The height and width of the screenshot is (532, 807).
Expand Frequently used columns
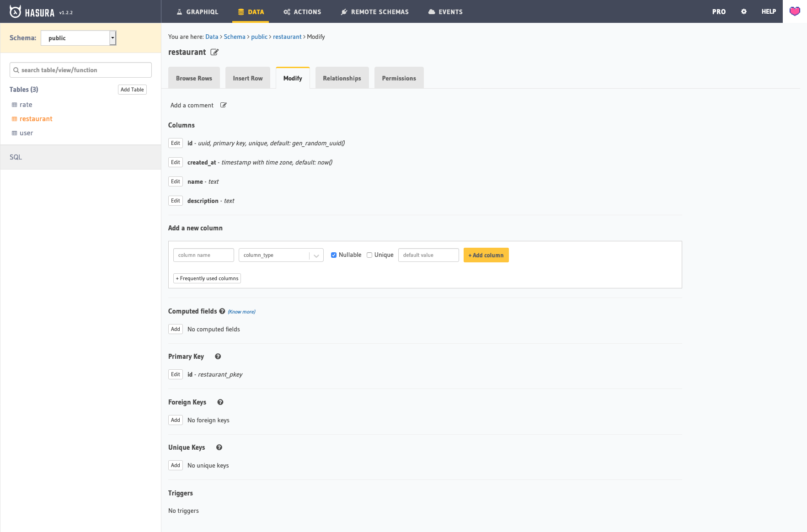point(207,278)
